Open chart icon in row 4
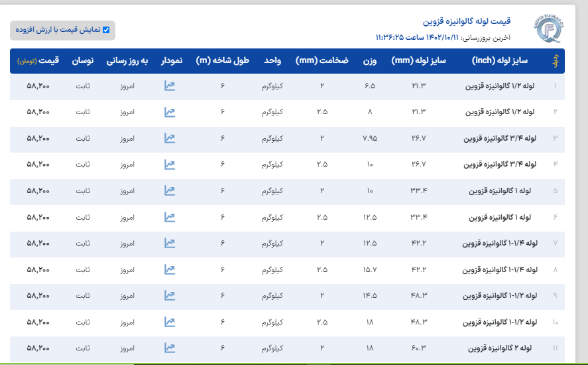This screenshot has width=588, height=365. (x=170, y=164)
